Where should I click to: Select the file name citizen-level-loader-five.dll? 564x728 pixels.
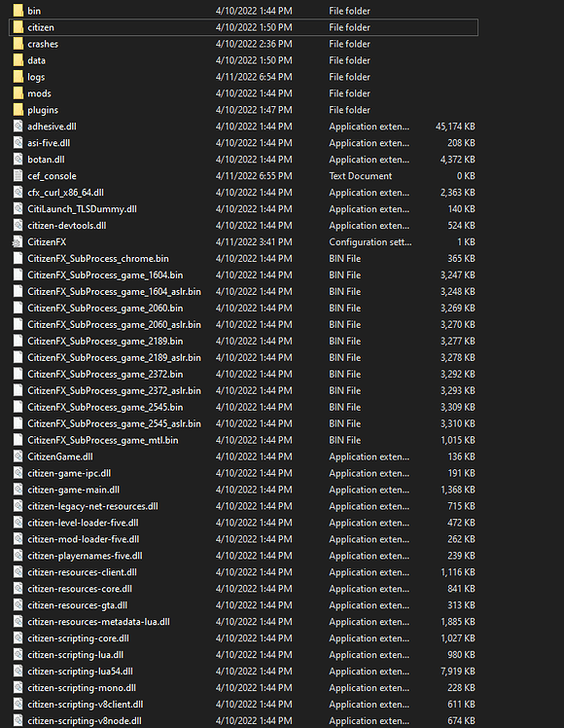point(83,523)
